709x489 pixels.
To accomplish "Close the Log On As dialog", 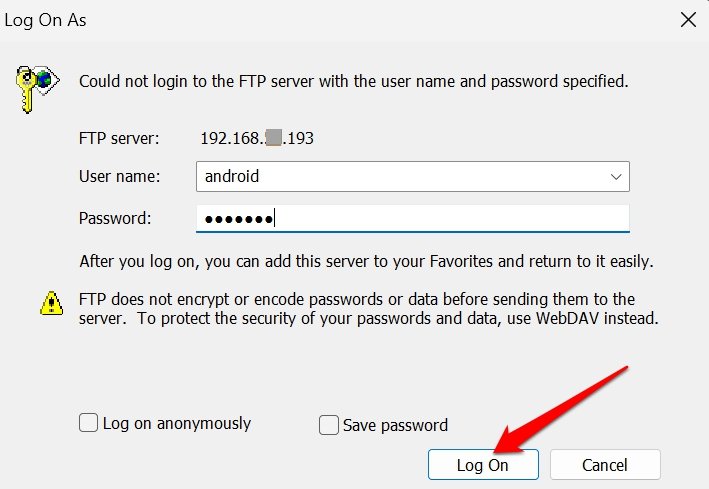I will tap(688, 19).
